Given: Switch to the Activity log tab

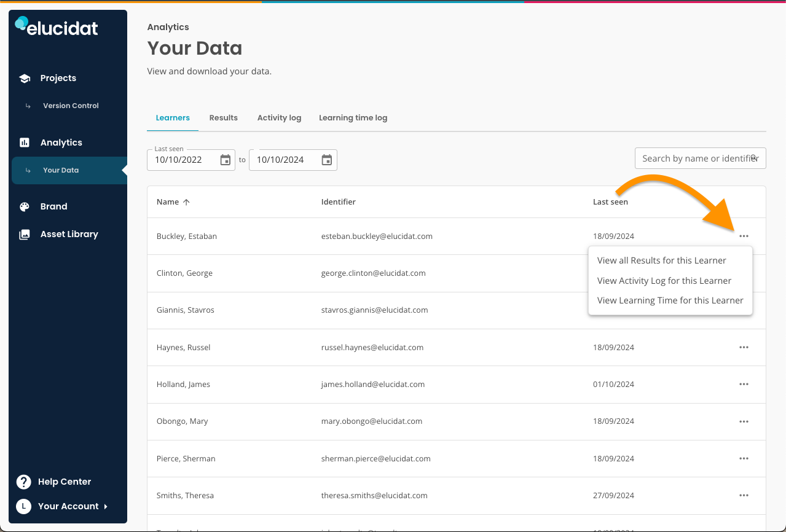Looking at the screenshot, I should 280,117.
